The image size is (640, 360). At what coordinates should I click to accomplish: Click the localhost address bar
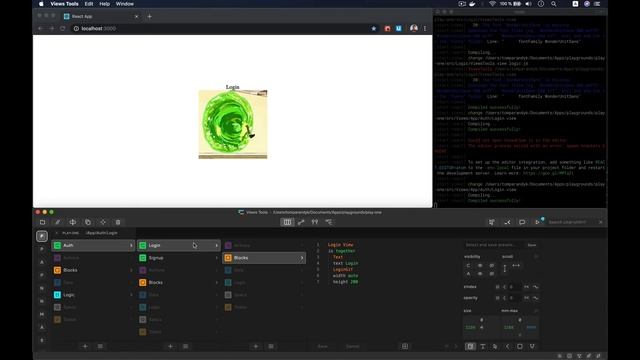(220, 29)
